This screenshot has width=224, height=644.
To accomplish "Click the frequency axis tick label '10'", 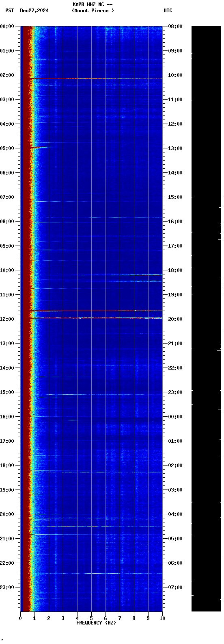I will tap(162, 618).
